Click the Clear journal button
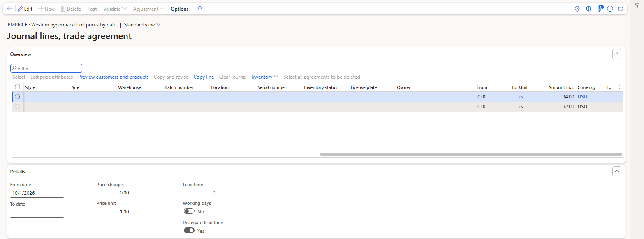Screen dimensions: 644x239 (233, 77)
